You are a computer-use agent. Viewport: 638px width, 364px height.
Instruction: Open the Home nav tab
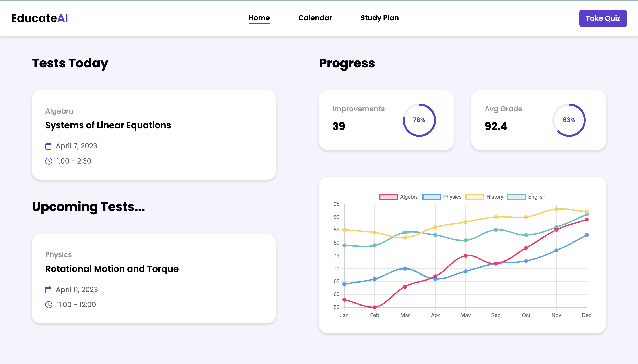pyautogui.click(x=259, y=18)
